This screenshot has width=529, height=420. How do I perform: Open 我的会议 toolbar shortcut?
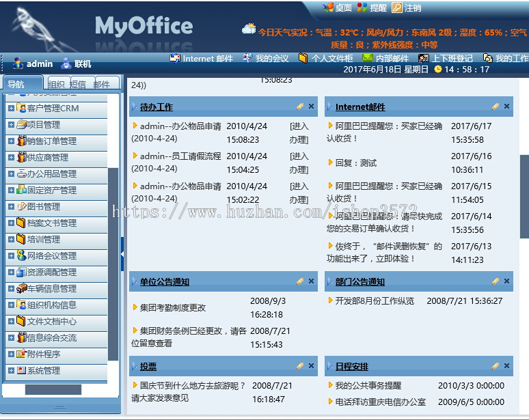[x=266, y=58]
